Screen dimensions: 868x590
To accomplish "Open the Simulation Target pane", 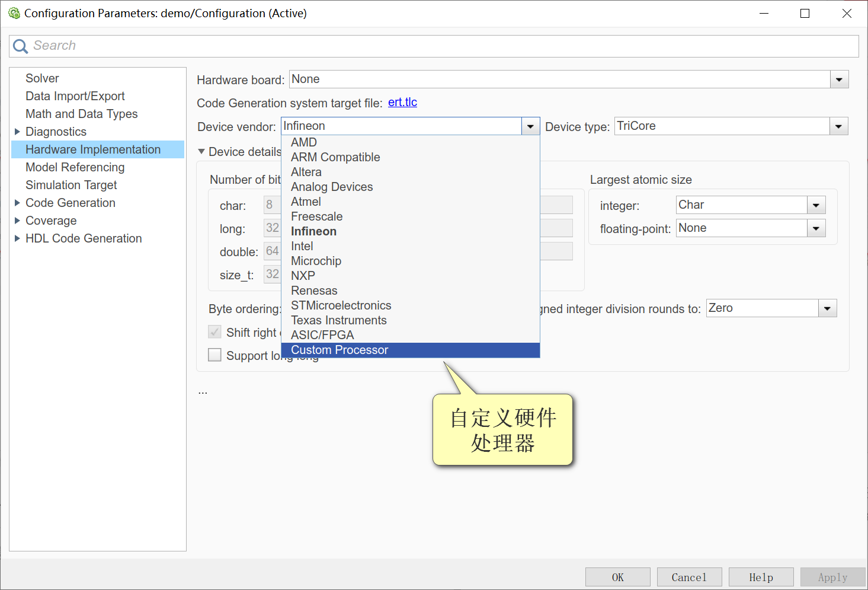I will [x=71, y=185].
